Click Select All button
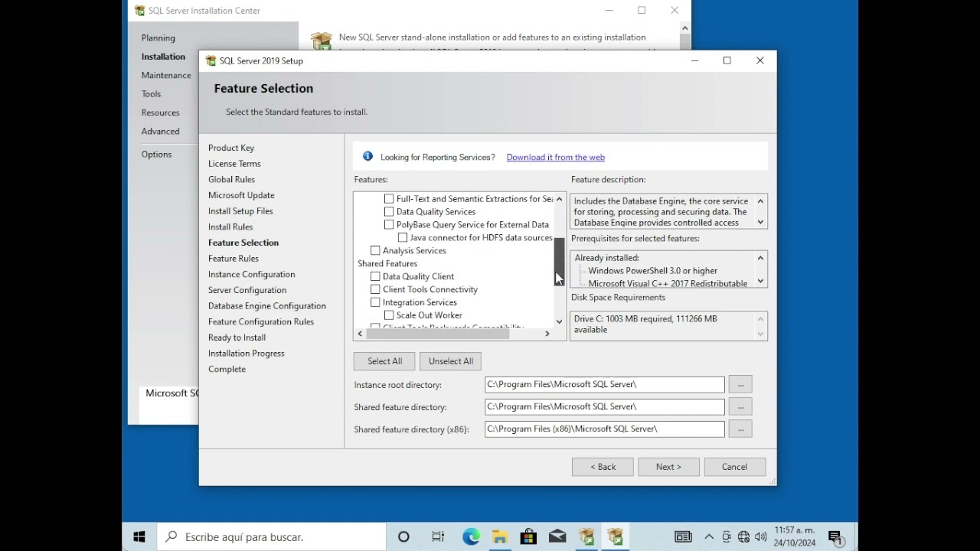980x551 pixels. pos(384,361)
